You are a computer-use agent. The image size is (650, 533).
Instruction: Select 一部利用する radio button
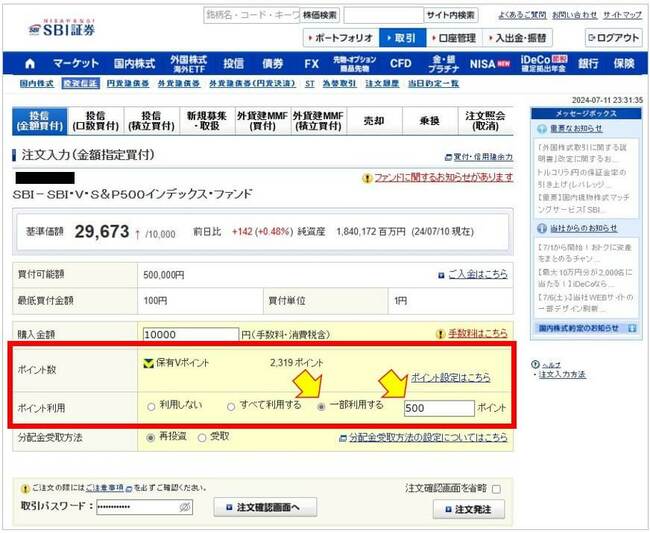[321, 407]
